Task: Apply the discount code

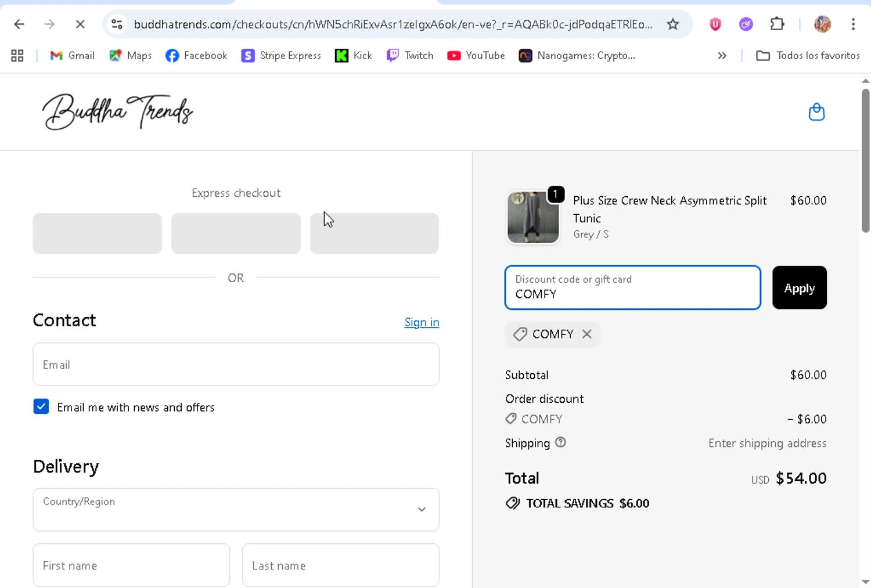Action: pos(800,288)
